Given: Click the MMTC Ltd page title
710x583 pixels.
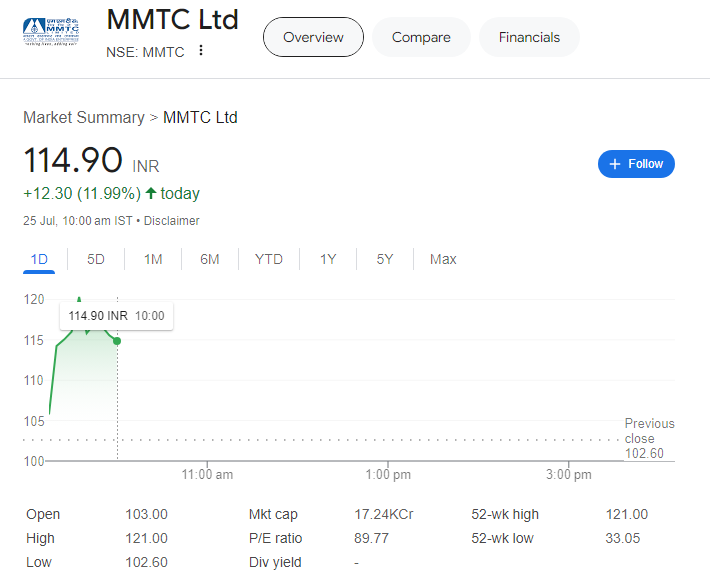Looking at the screenshot, I should (x=173, y=19).
